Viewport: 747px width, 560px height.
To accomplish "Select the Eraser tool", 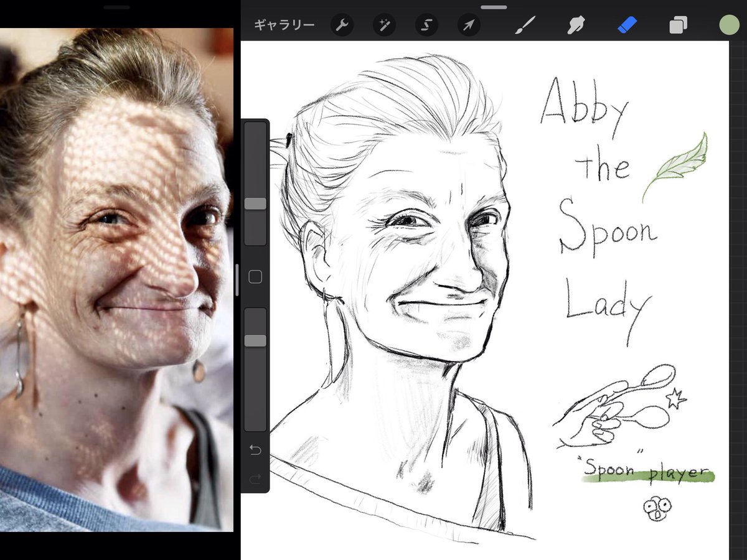I will click(x=627, y=26).
